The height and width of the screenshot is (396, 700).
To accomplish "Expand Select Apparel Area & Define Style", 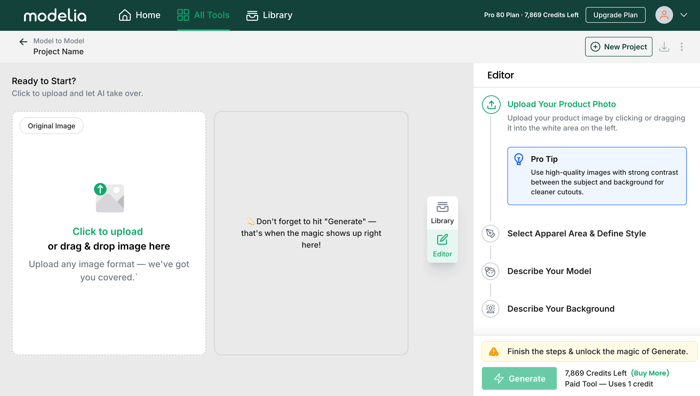I will pyautogui.click(x=576, y=233).
